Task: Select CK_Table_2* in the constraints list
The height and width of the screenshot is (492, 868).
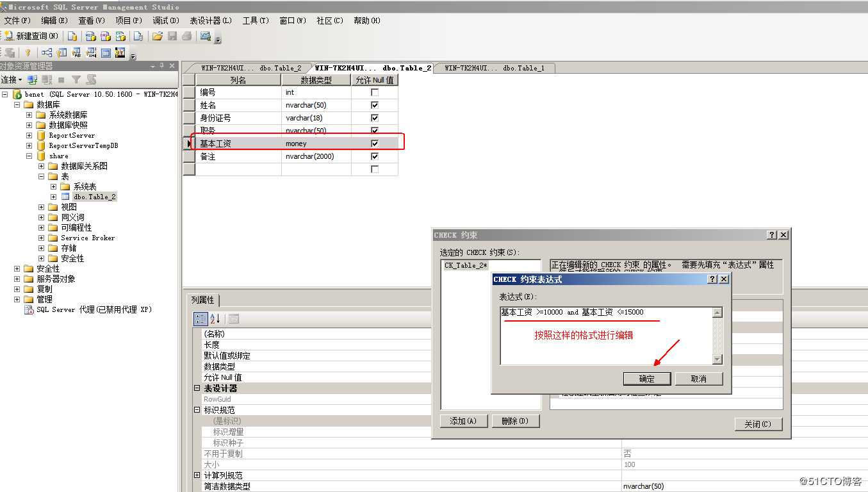Action: [x=466, y=265]
